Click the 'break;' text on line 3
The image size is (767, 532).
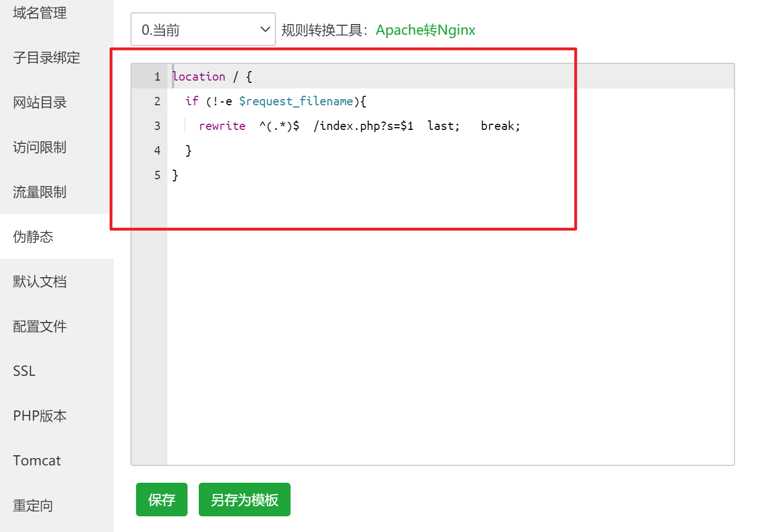coord(501,126)
